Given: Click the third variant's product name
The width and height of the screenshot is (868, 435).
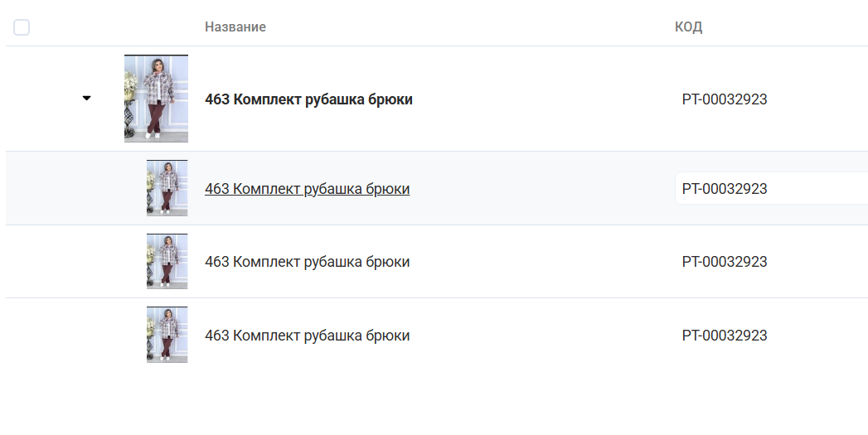Looking at the screenshot, I should [x=307, y=336].
